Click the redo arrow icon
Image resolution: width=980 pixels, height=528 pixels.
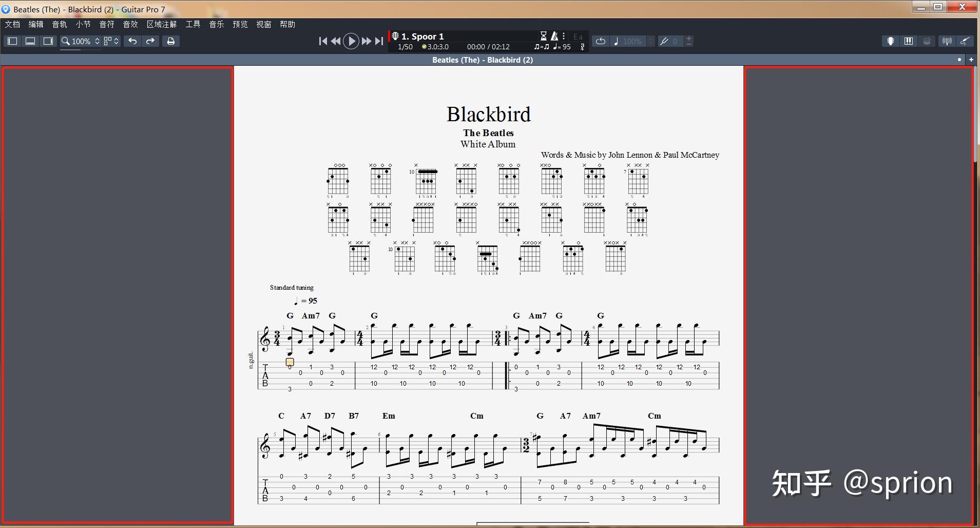coord(150,41)
